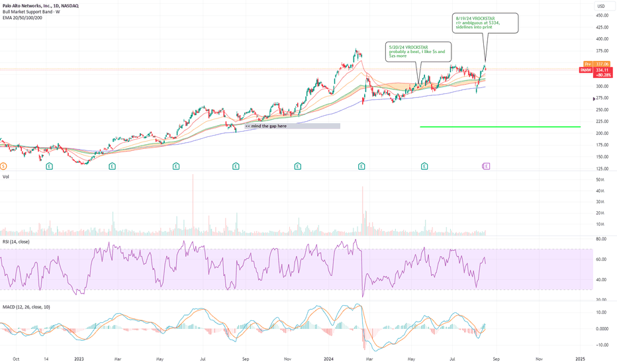
Task: Click the 450.00 price axis label
Action: 602,15
